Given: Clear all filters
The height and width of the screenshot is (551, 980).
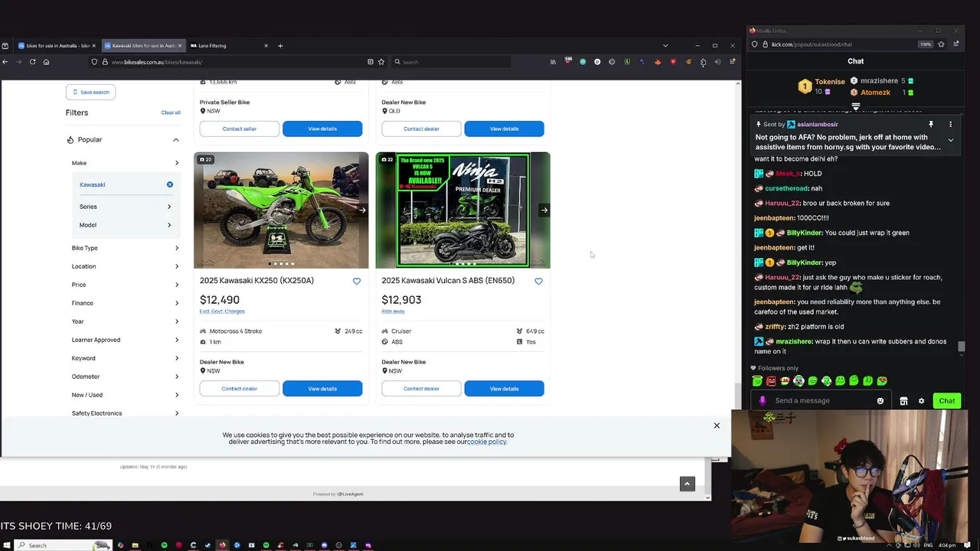Looking at the screenshot, I should (171, 112).
